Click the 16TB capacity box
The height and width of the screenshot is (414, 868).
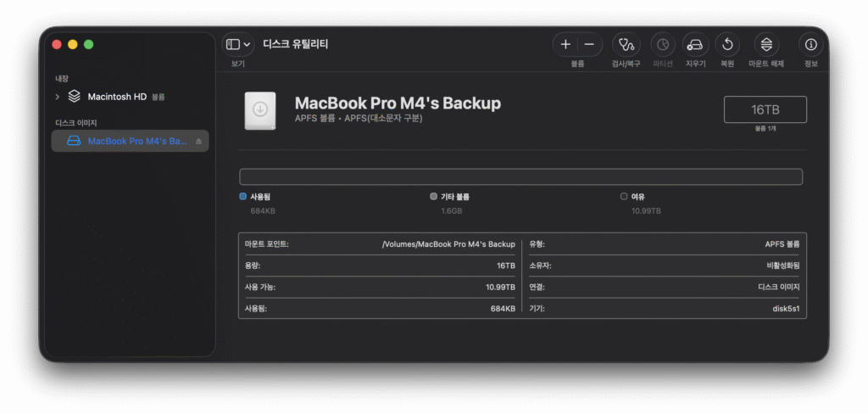coord(765,110)
